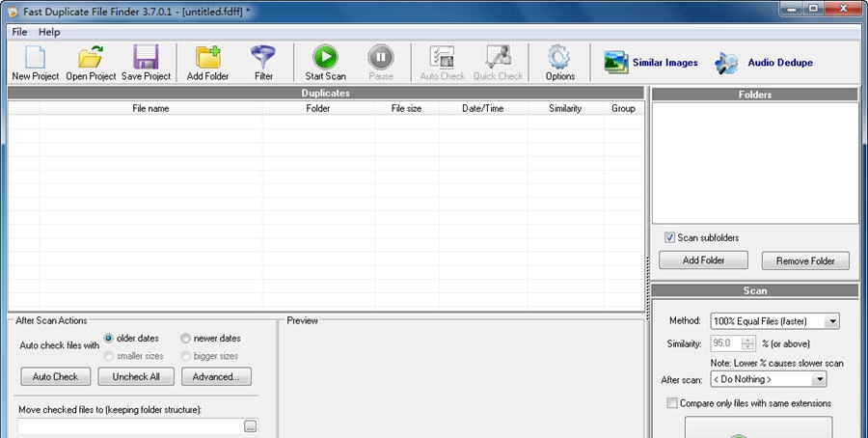Sort by Folder column header
This screenshot has height=438, width=868.
[x=317, y=108]
